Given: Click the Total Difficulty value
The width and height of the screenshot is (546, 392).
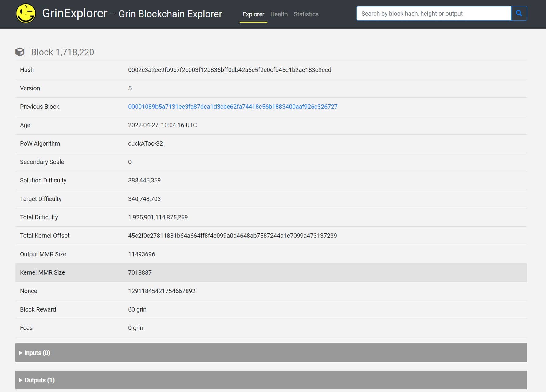Looking at the screenshot, I should pos(158,217).
